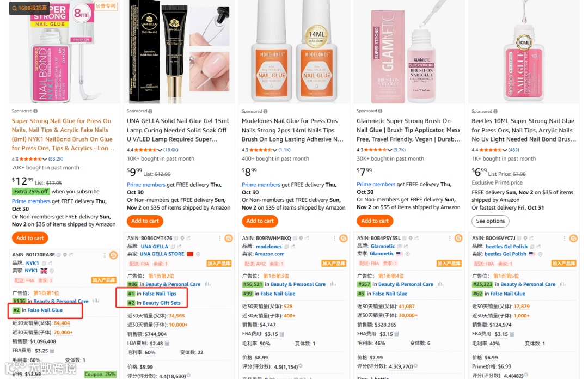The image size is (588, 379).
Task: Open the modelones brand link
Action: coord(268,247)
